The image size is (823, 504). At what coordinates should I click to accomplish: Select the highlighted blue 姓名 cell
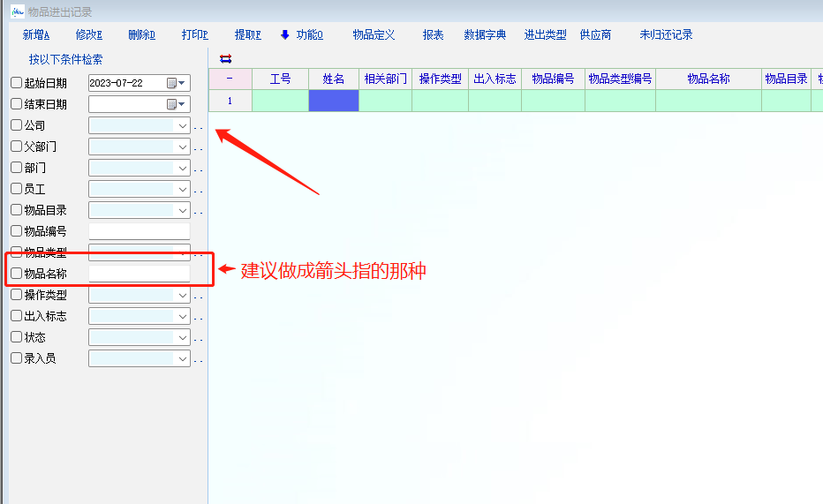[x=334, y=101]
